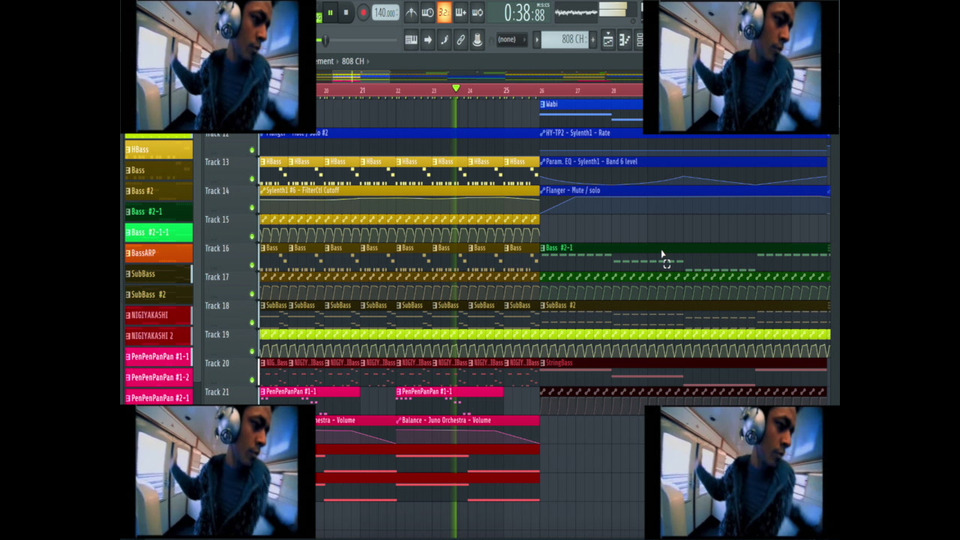Viewport: 960px width, 540px height.
Task: Click 808 CH in the breadcrumb path
Action: tap(353, 61)
